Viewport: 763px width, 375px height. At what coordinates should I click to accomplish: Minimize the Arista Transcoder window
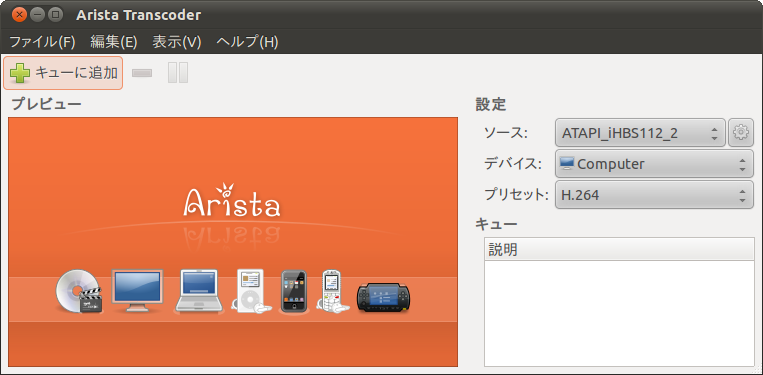pos(37,15)
